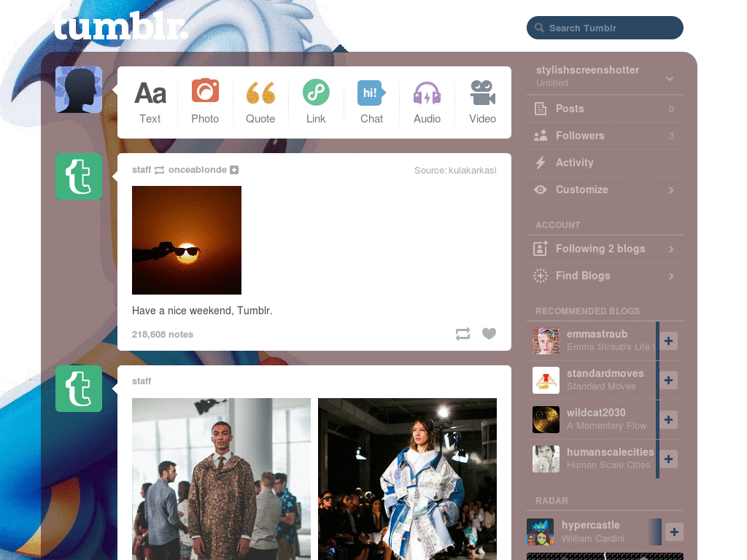Open Activity in sidebar
The height and width of the screenshot is (560, 747).
(x=605, y=163)
